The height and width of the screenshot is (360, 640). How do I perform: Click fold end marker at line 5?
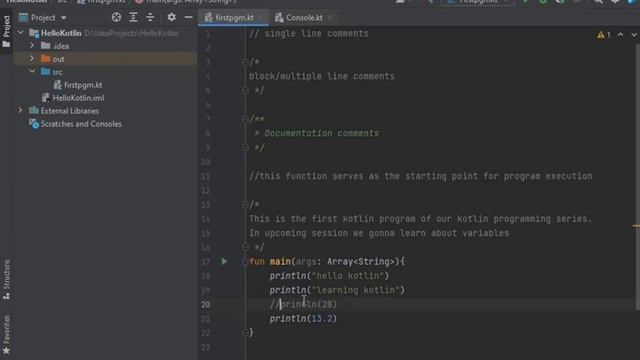245,91
